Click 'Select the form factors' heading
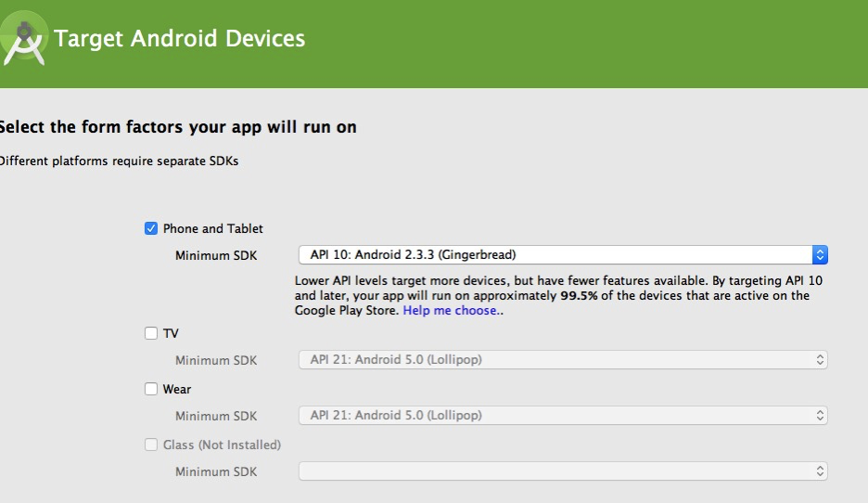The image size is (868, 503). 178,127
